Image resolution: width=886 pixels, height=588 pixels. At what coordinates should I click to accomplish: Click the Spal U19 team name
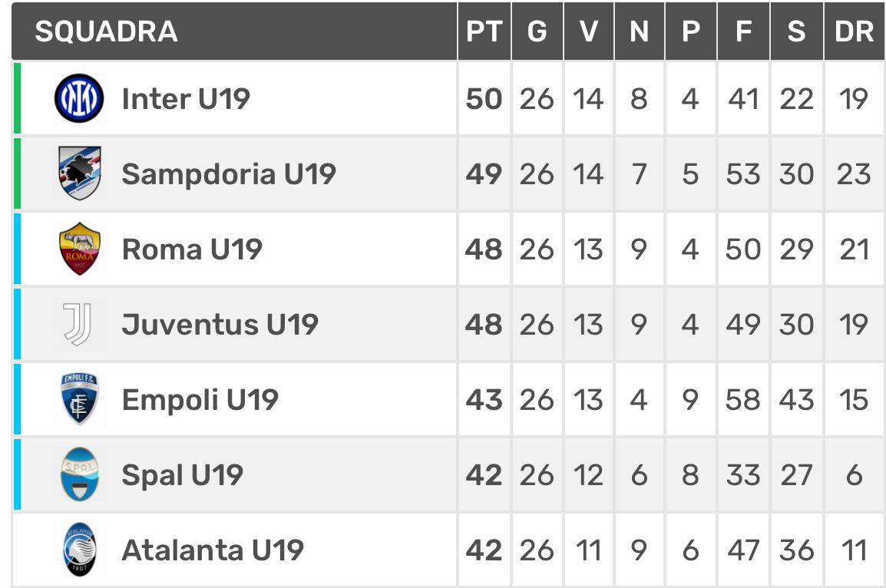pyautogui.click(x=183, y=475)
